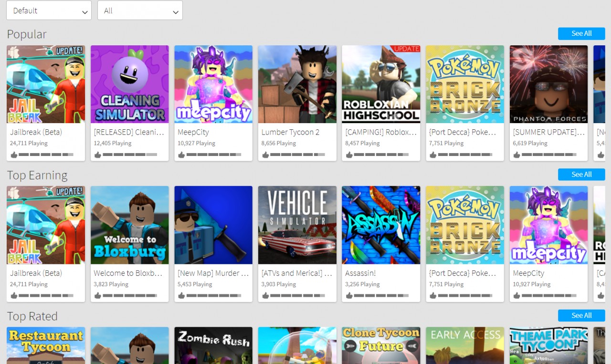Open Robloxian Highschool thumbnail in Popular row
Viewport: 611px width, 364px height.
coord(381,84)
